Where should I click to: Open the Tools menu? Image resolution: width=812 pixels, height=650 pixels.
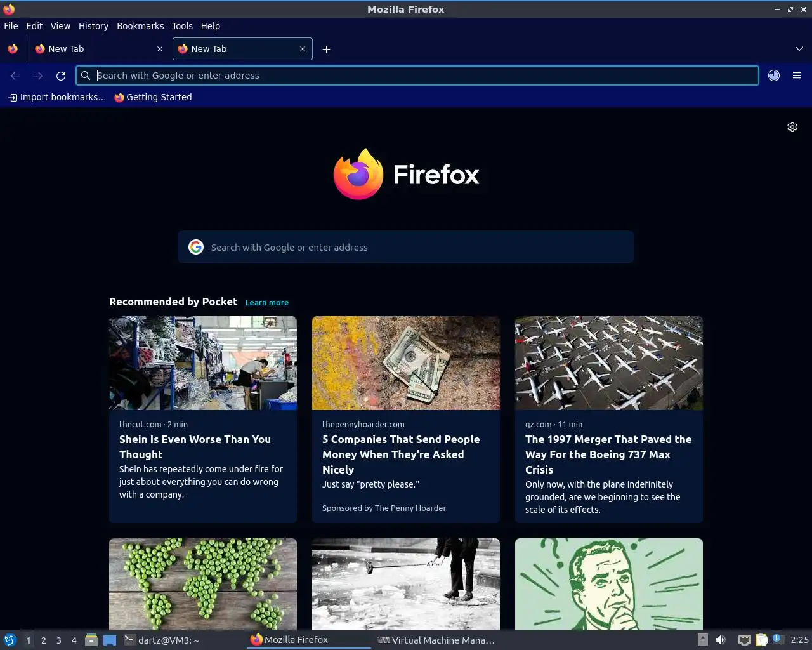point(182,26)
